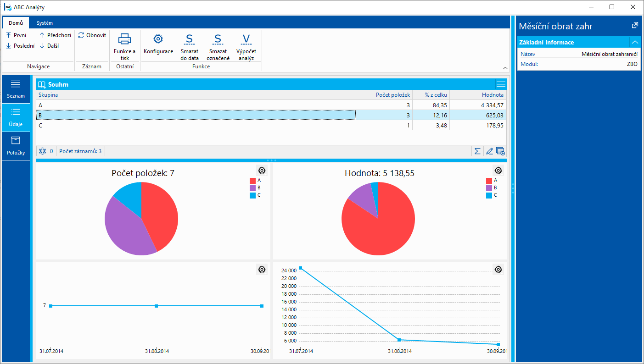Go to the Předchozí record
The width and height of the screenshot is (644, 364).
click(x=55, y=35)
